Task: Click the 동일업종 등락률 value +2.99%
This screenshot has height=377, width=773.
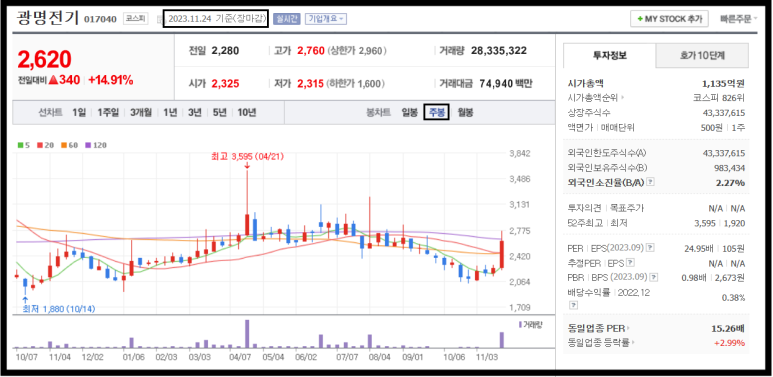Action: pyautogui.click(x=731, y=343)
